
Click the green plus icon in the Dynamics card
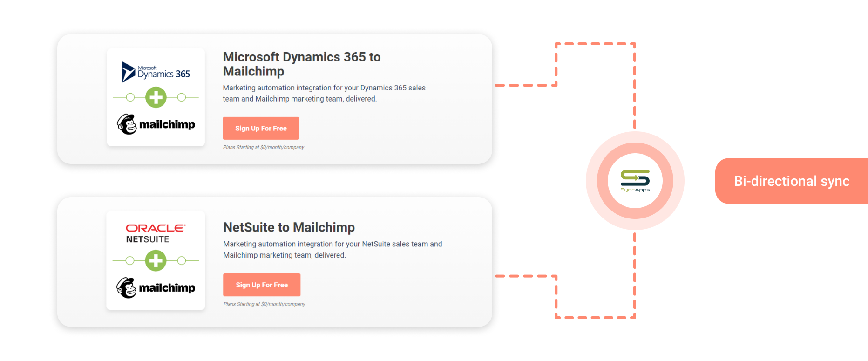point(156,97)
